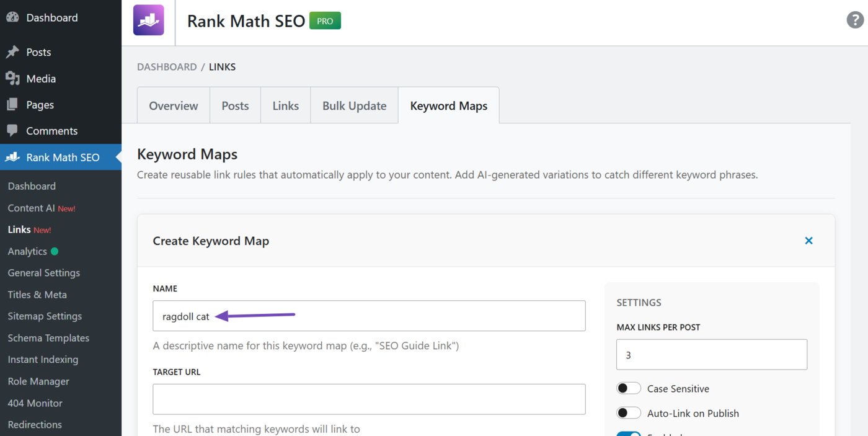Screen dimensions: 868x436
Task: Enable the Case Sensitive toggle
Action: (629, 388)
